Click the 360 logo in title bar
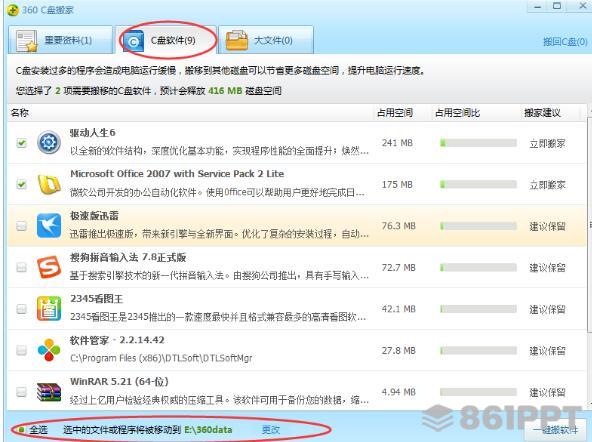The width and height of the screenshot is (592, 442). click(13, 10)
